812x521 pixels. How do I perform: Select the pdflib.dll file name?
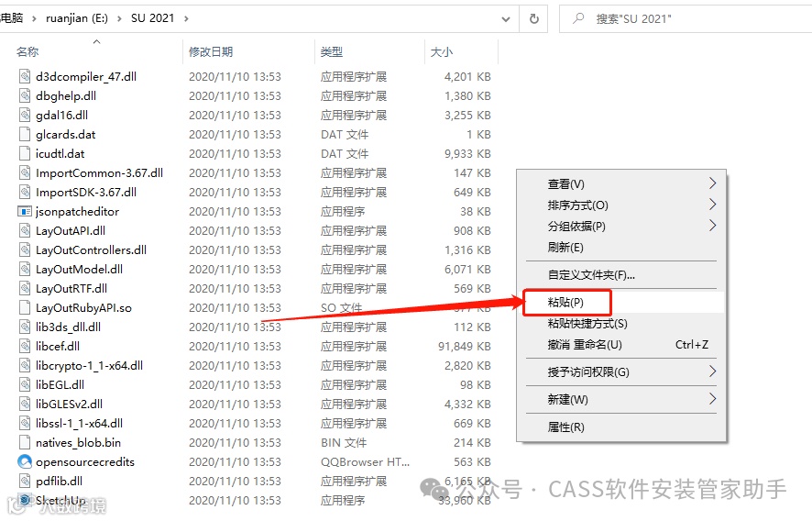59,481
